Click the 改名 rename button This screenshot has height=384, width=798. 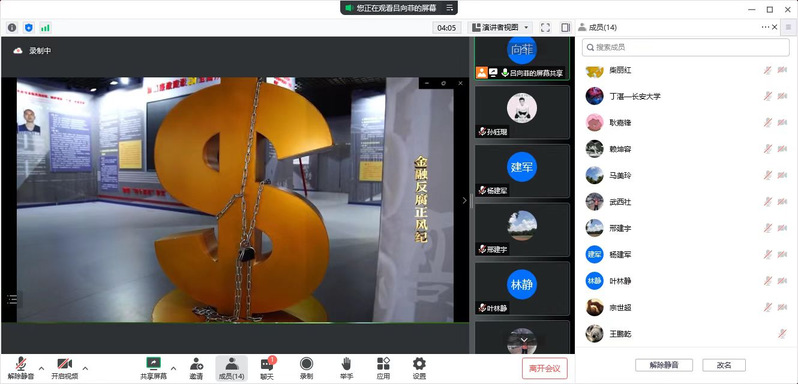click(x=724, y=365)
